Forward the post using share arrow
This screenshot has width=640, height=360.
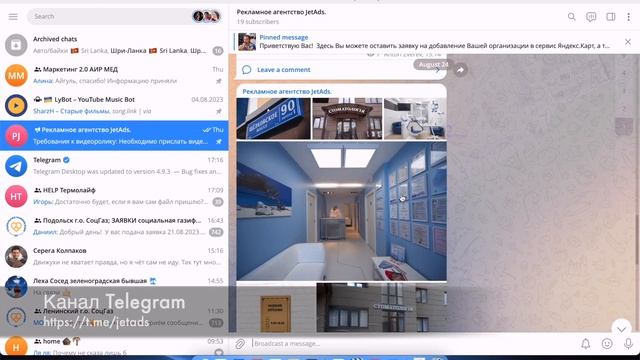[460, 70]
